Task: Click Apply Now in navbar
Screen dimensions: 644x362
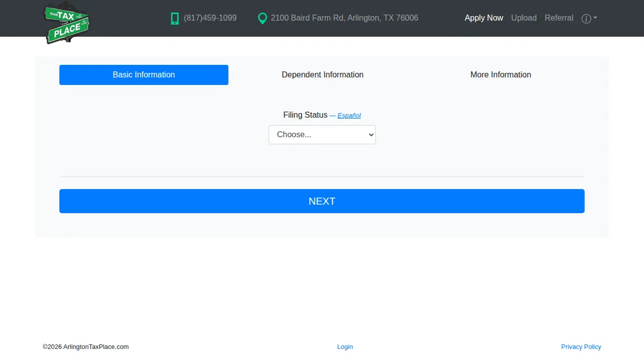Action: point(484,18)
